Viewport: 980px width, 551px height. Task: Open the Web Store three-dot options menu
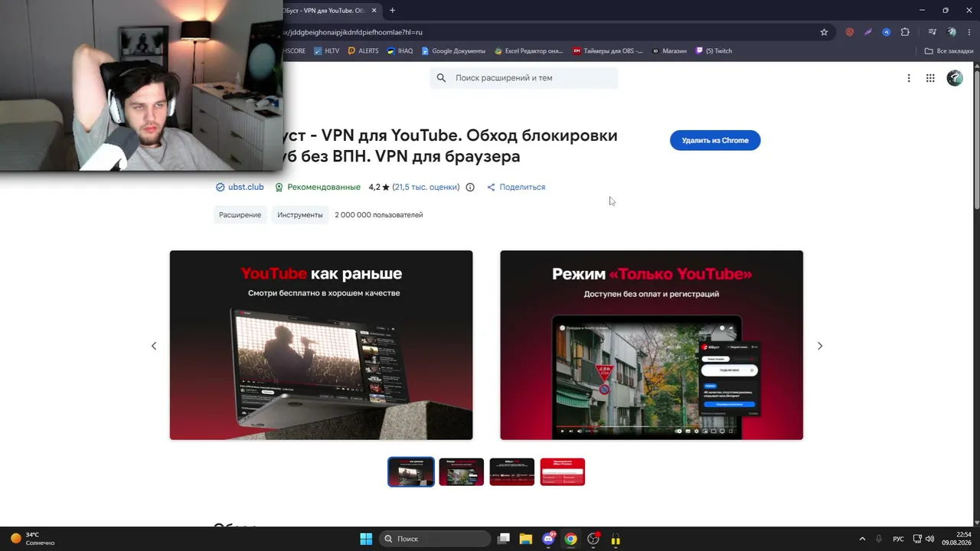tap(909, 78)
